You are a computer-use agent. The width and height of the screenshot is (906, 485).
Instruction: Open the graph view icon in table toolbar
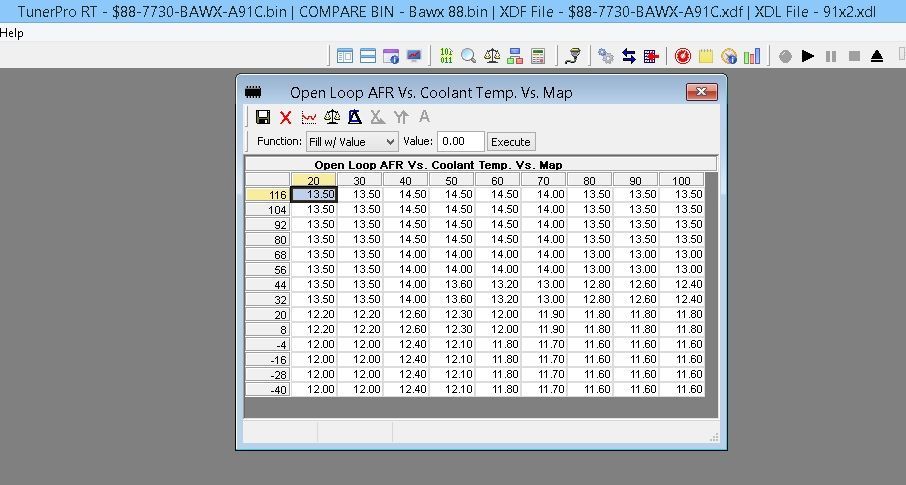pyautogui.click(x=309, y=118)
